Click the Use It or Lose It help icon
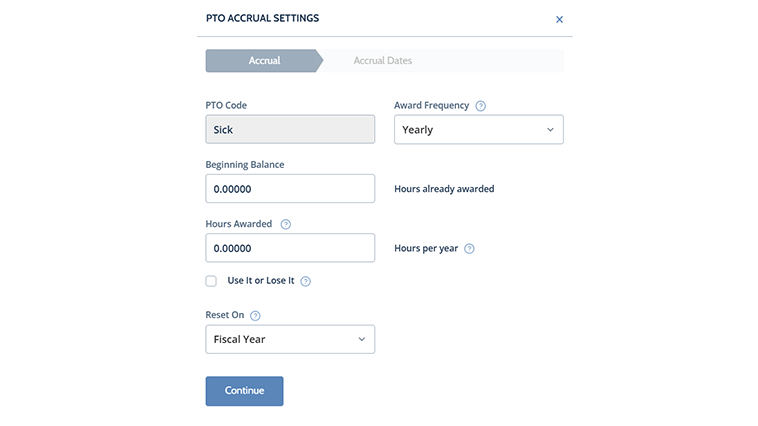Image resolution: width=758 pixels, height=426 pixels. pyautogui.click(x=306, y=282)
